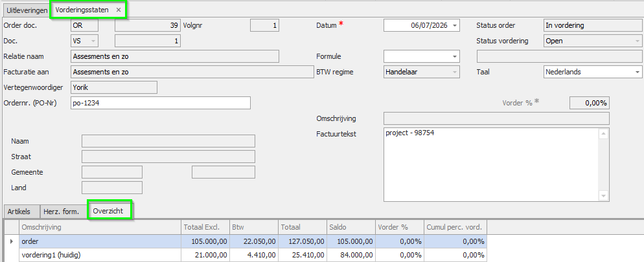
Task: Click the 4.410,00 Btw cell
Action: point(254,255)
